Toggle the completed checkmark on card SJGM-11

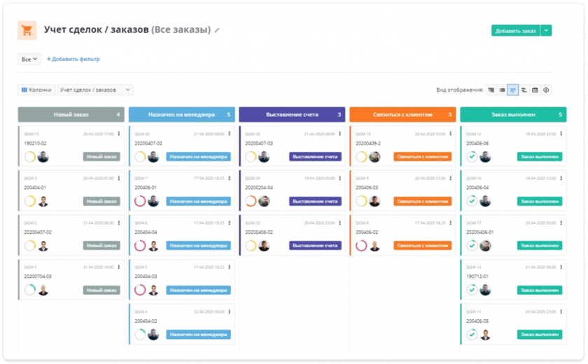pos(472,335)
